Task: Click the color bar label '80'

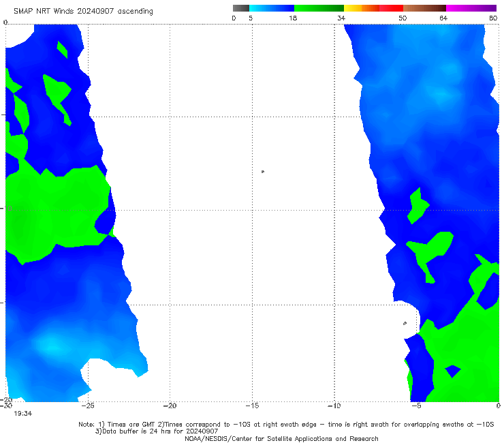Action: [493, 18]
